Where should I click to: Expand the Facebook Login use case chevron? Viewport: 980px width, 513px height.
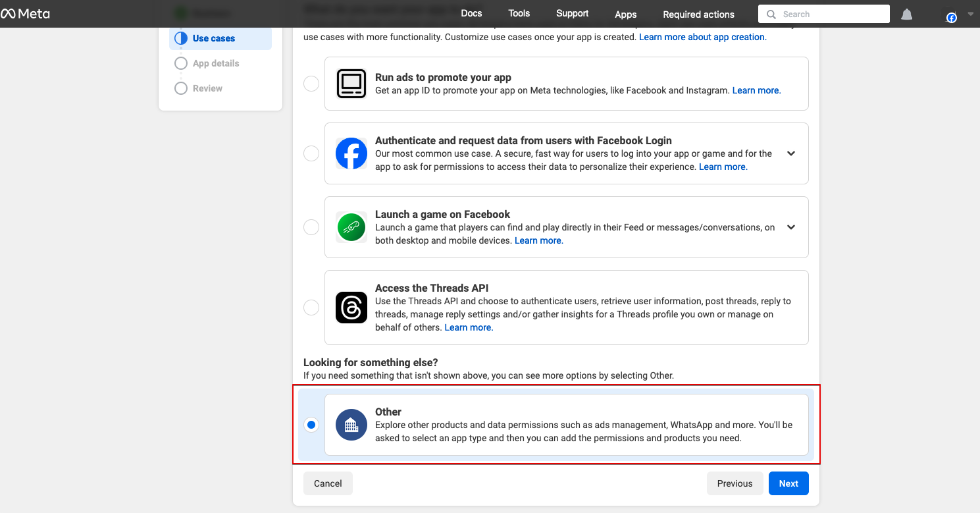click(791, 153)
